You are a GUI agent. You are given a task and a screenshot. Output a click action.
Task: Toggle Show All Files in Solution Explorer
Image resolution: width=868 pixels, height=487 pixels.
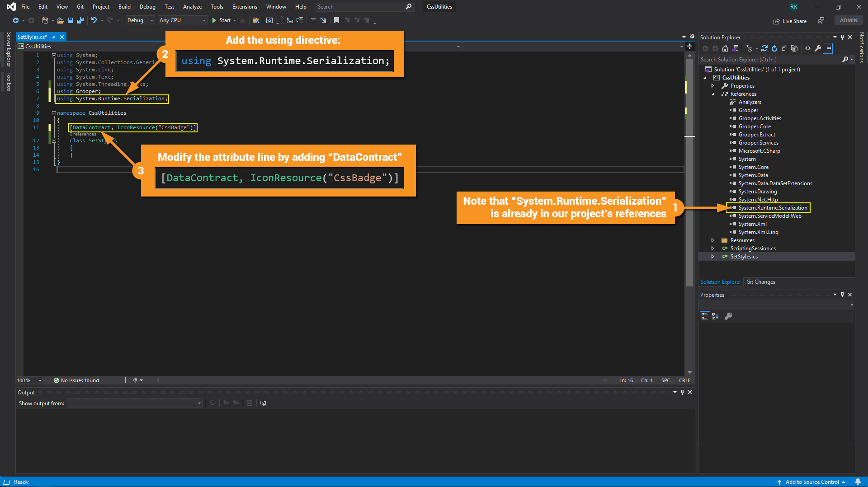pos(794,48)
